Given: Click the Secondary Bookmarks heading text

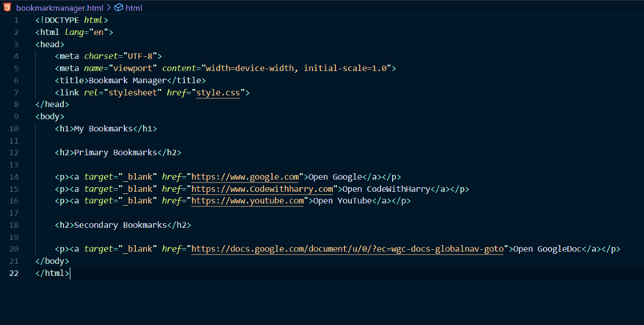Looking at the screenshot, I should click(x=121, y=225).
